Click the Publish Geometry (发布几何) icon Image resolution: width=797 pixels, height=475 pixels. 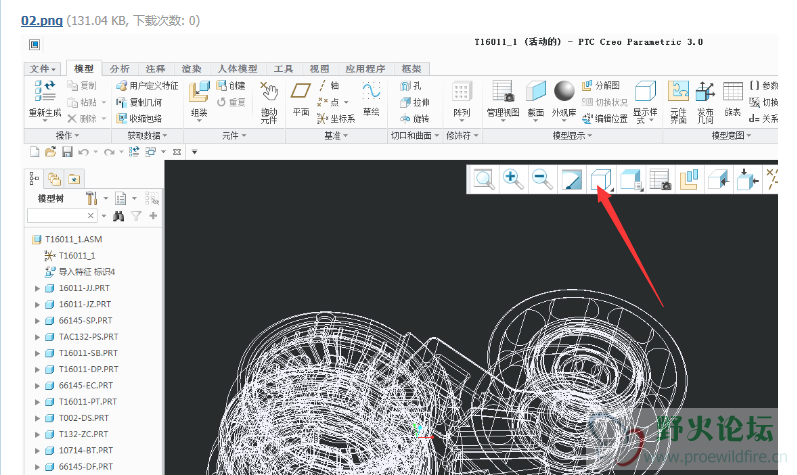tap(705, 92)
